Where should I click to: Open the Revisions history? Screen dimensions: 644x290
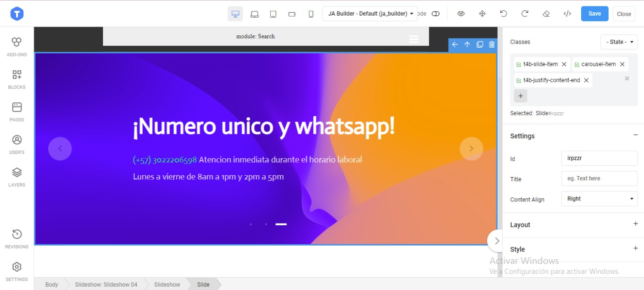click(17, 239)
